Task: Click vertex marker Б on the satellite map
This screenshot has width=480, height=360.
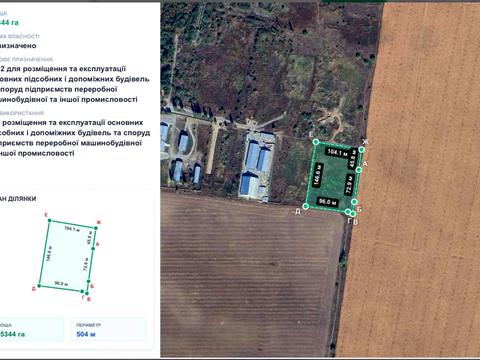Action: (354, 202)
